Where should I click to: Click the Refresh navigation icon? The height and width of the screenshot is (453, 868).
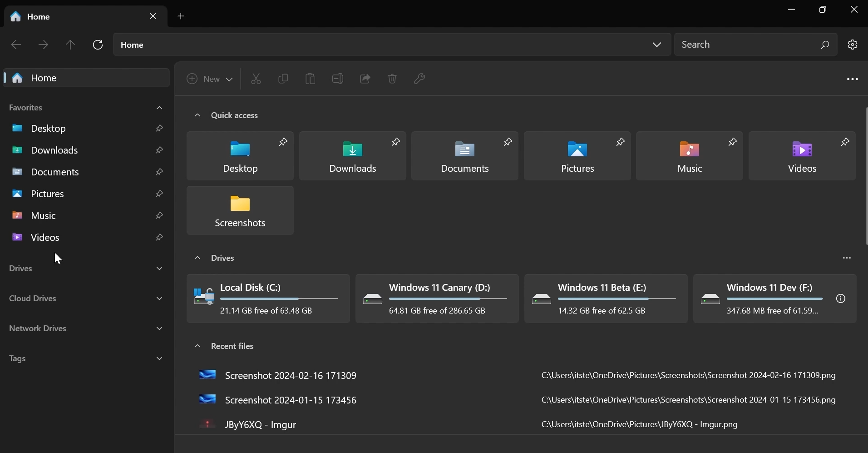click(98, 45)
